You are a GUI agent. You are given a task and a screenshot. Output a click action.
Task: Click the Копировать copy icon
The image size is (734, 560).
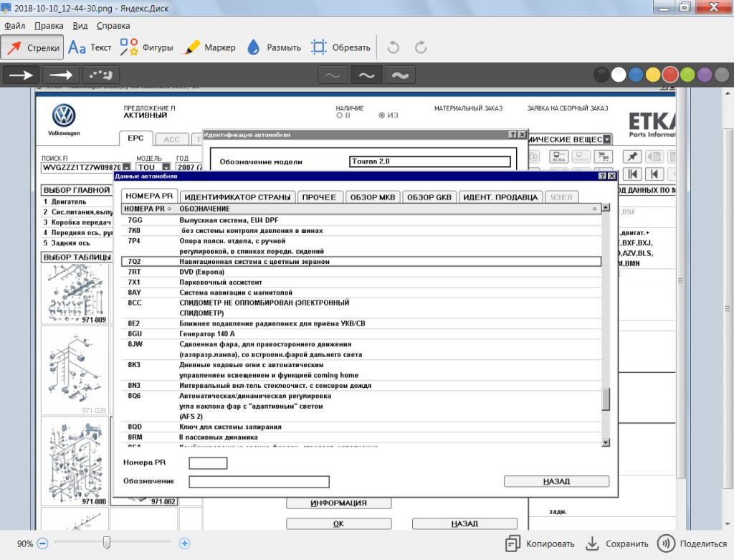click(513, 544)
